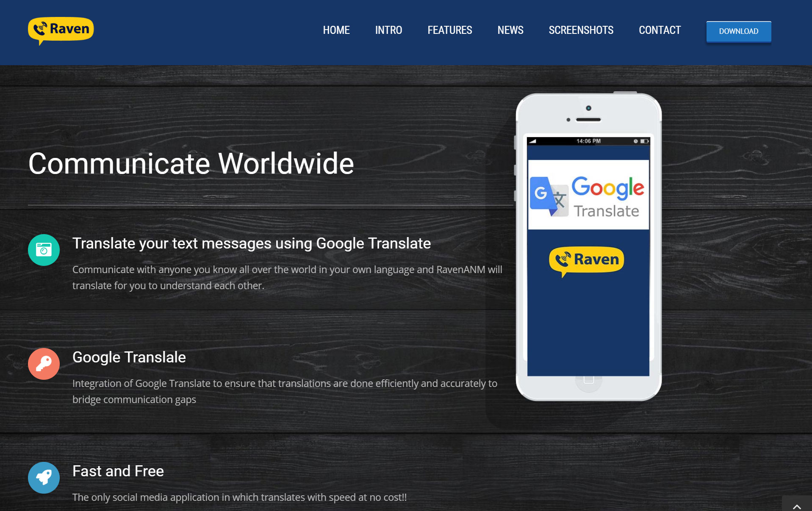Click the 'Fast and Free' heading
The height and width of the screenshot is (511, 812).
[x=118, y=471]
